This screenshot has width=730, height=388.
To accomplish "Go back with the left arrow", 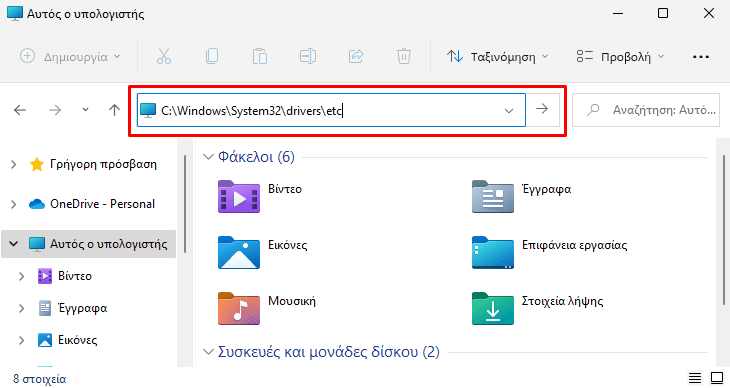I will [20, 110].
